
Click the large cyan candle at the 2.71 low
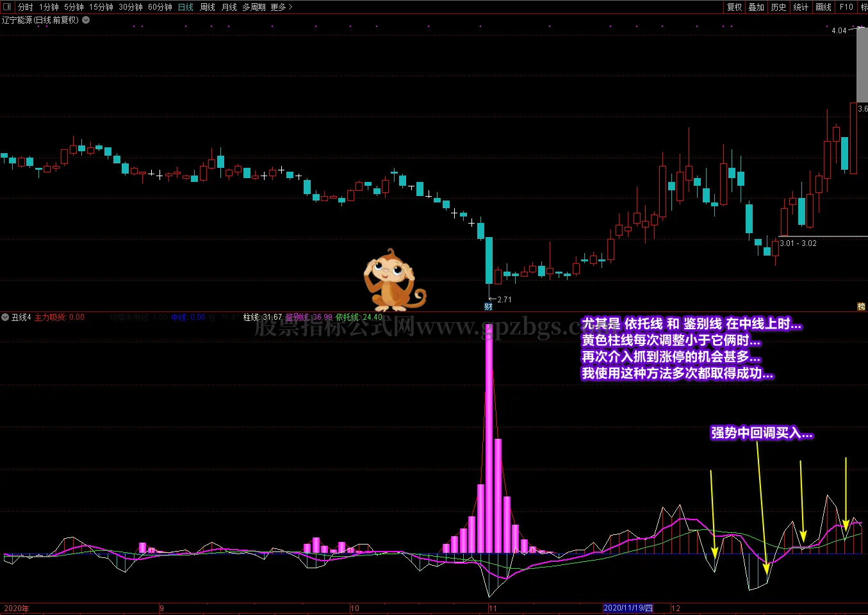pyautogui.click(x=489, y=260)
